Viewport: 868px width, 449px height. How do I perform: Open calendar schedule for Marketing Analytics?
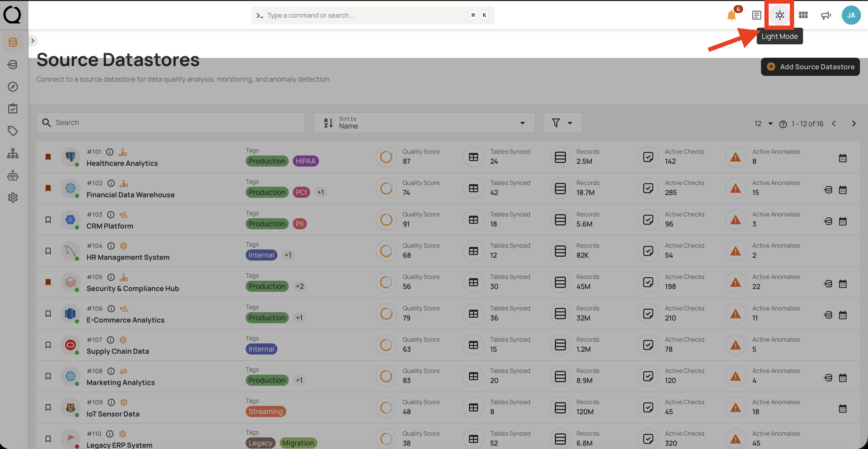click(842, 377)
